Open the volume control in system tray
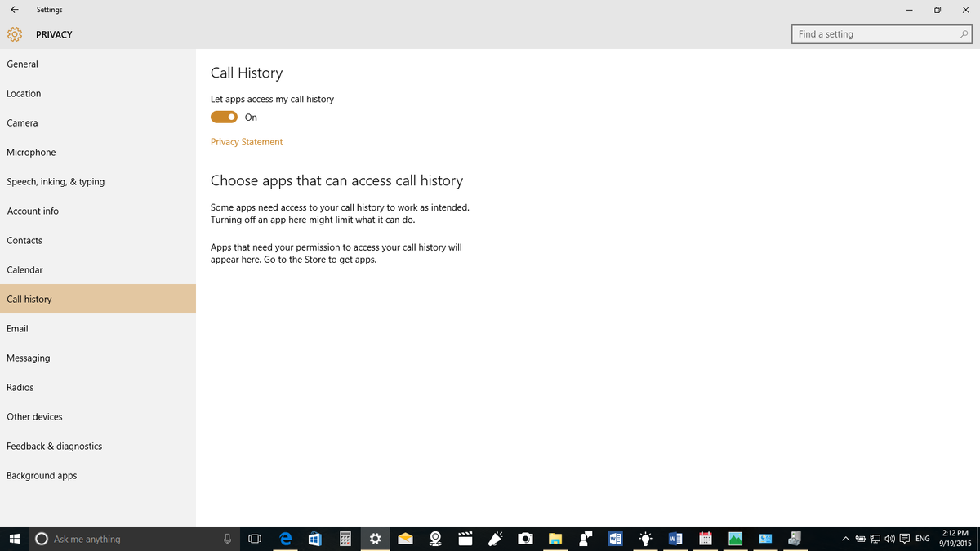 click(x=889, y=539)
